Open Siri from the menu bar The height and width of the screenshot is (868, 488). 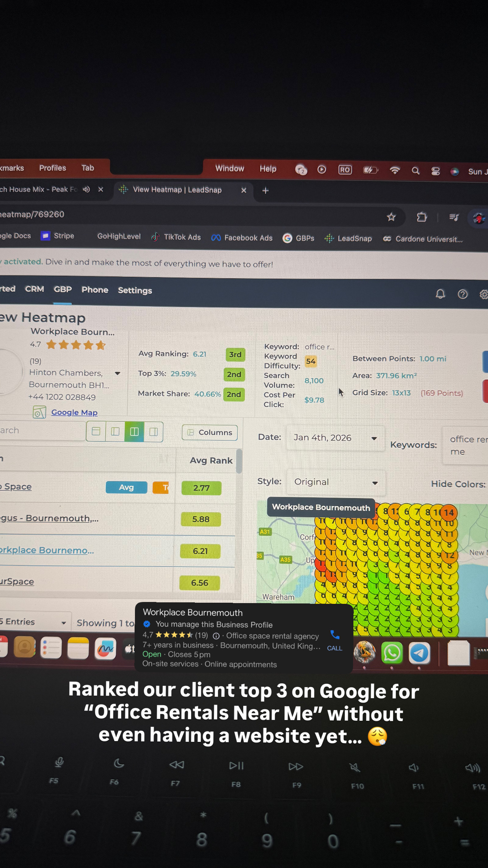tap(454, 171)
